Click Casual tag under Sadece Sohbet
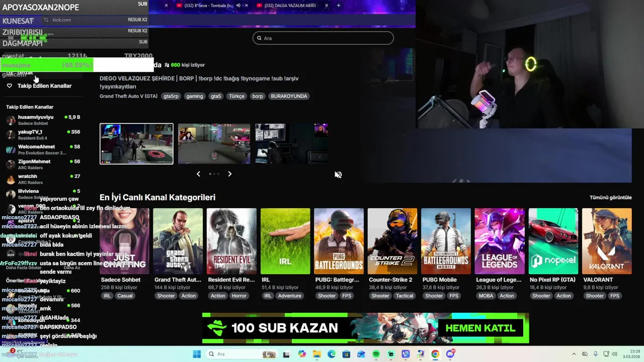This screenshot has height=362, width=644. point(125,296)
